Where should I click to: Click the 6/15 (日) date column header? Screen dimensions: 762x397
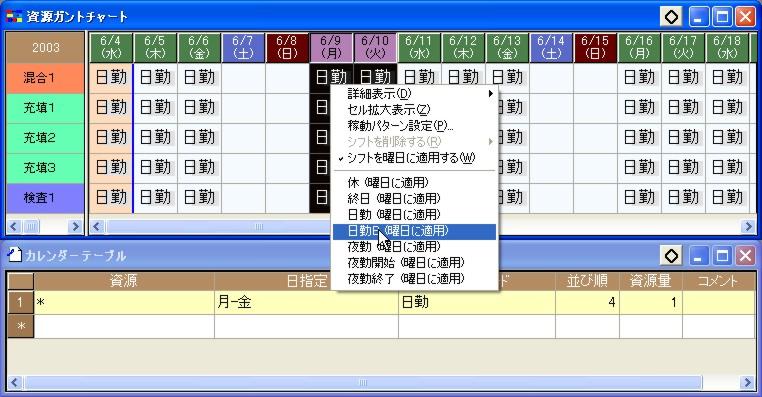pos(595,48)
